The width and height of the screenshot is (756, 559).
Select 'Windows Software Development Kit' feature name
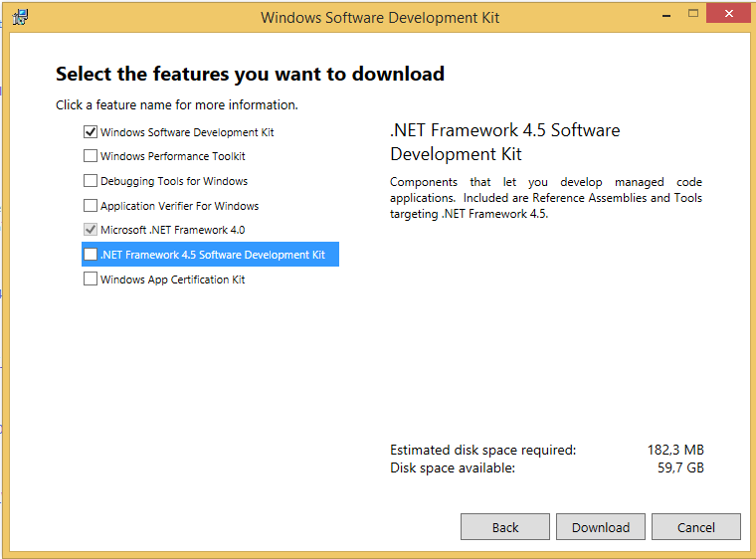pyautogui.click(x=187, y=132)
